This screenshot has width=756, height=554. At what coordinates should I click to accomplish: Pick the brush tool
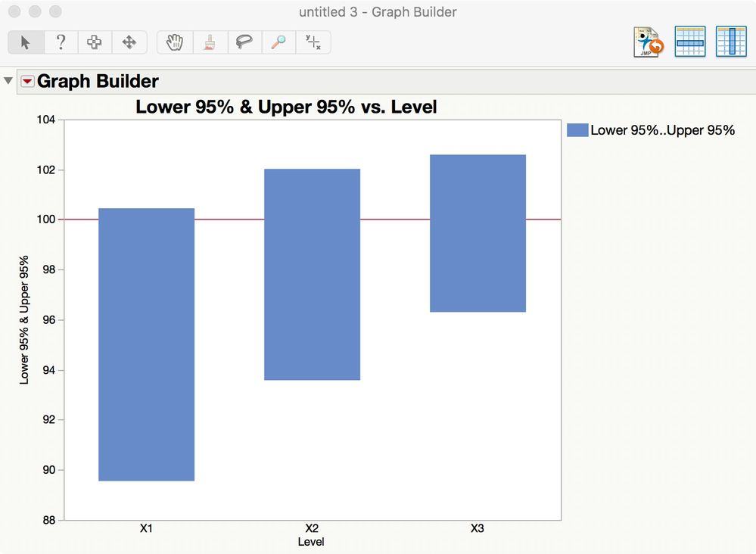click(x=210, y=42)
